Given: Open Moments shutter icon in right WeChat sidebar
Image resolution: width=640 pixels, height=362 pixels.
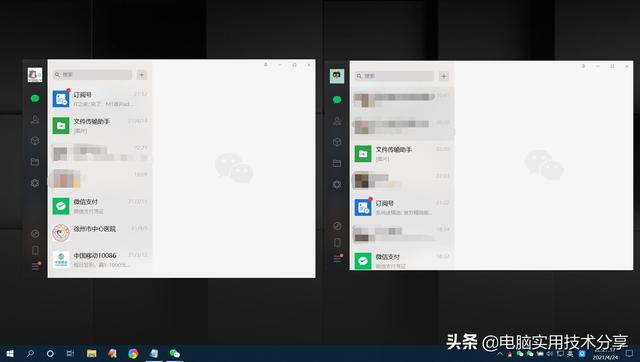Looking at the screenshot, I should 337,184.
